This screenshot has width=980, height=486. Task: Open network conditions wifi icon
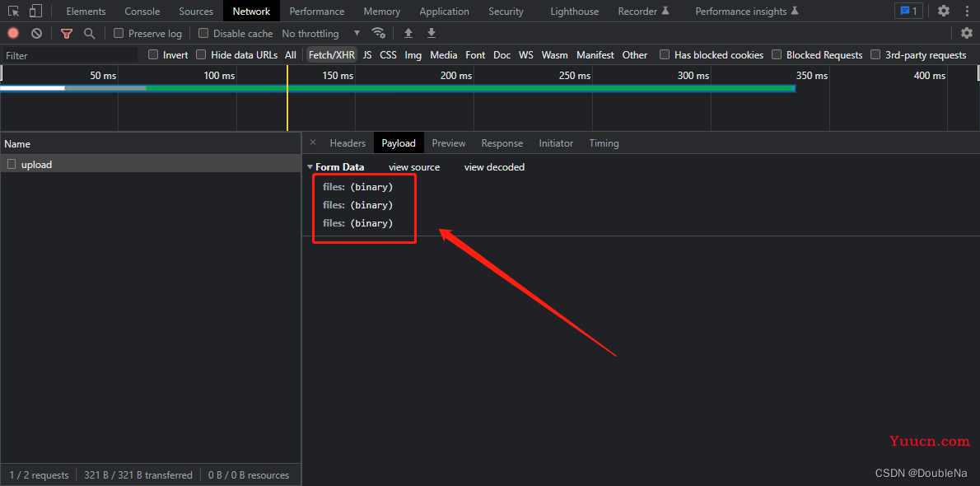[x=378, y=33]
